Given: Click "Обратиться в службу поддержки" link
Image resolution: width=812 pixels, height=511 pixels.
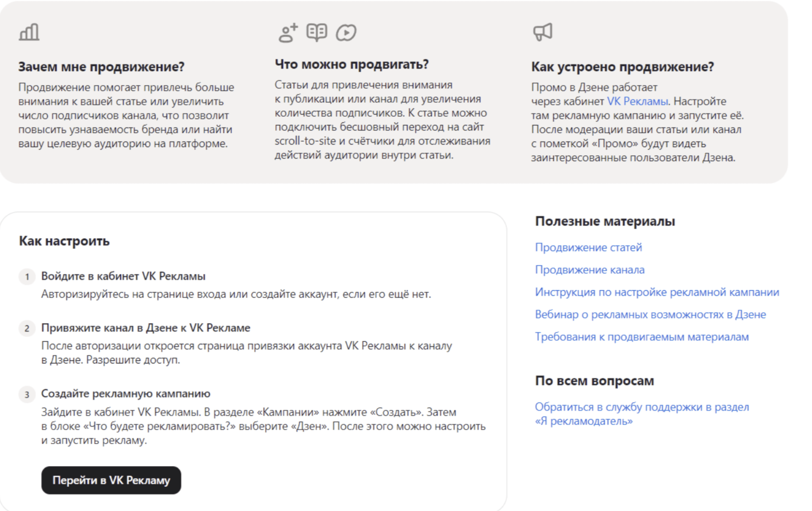Looking at the screenshot, I should point(642,407).
